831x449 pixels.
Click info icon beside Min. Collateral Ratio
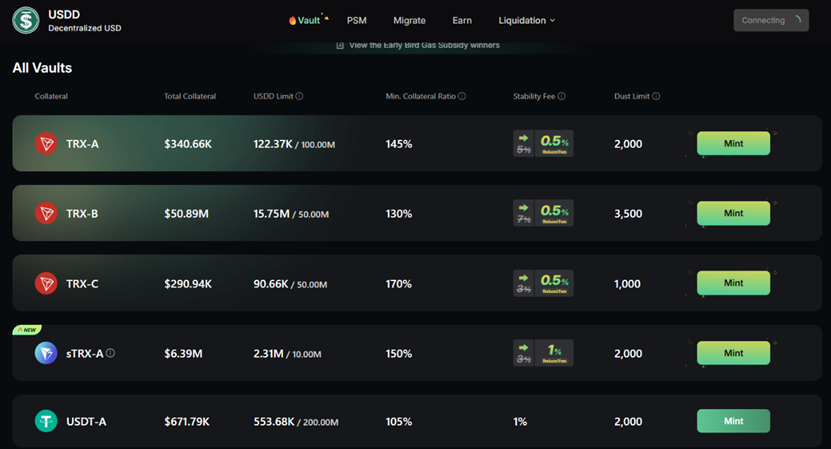[x=462, y=97]
